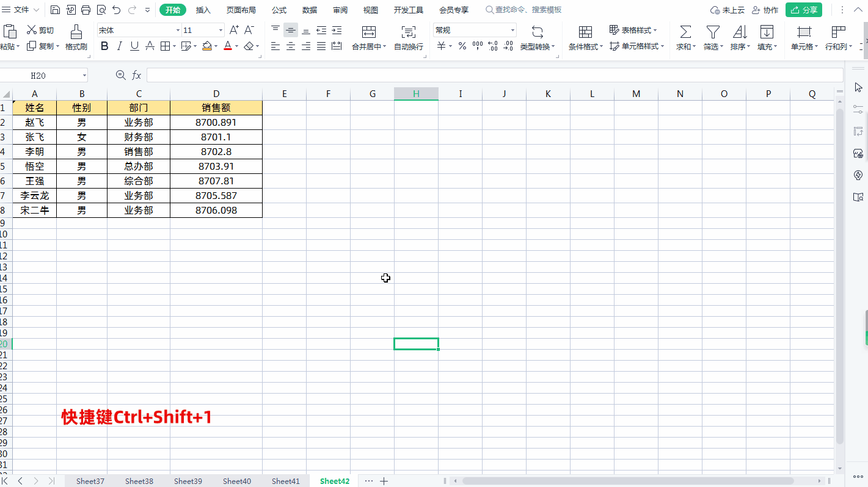The width and height of the screenshot is (868, 487).
Task: Decrease decimal places
Action: 508,46
